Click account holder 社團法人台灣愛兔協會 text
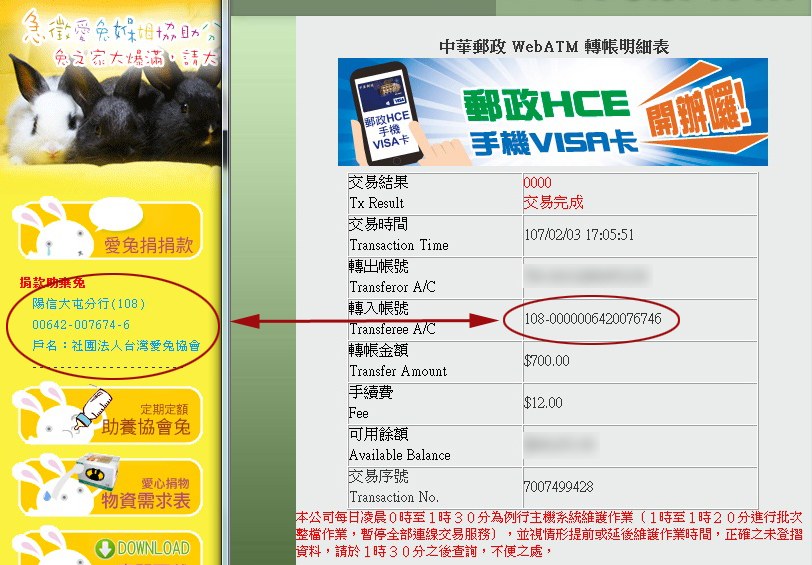812x565 pixels. point(116,346)
